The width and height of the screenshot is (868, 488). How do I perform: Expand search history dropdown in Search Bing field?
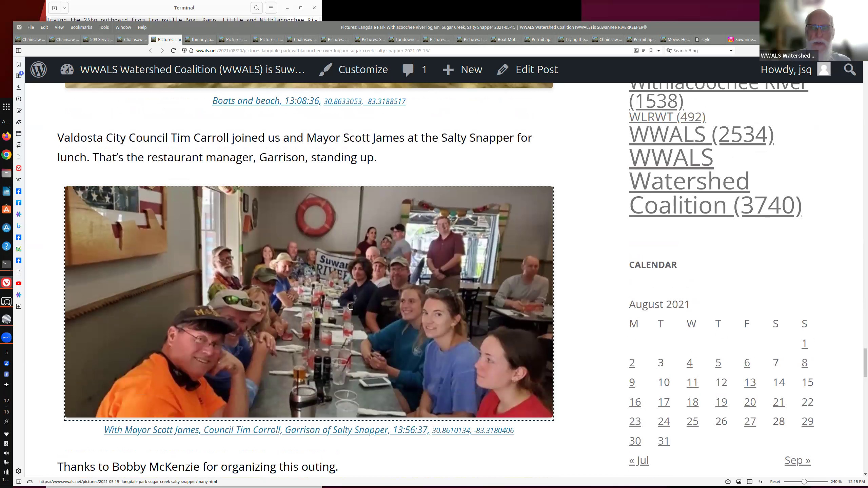coord(731,50)
